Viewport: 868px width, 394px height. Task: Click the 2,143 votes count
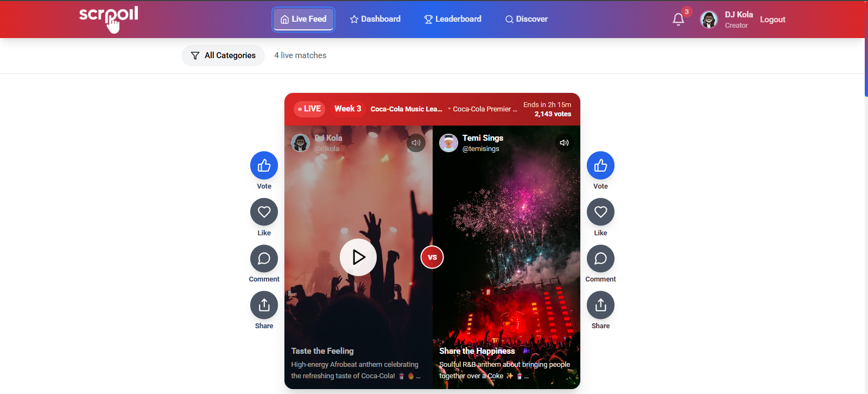(x=553, y=114)
